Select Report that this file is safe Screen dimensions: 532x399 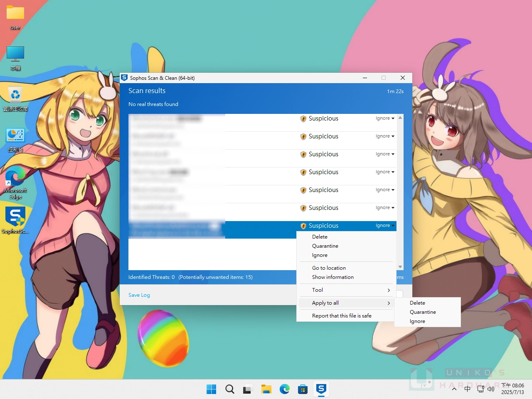pyautogui.click(x=346, y=316)
